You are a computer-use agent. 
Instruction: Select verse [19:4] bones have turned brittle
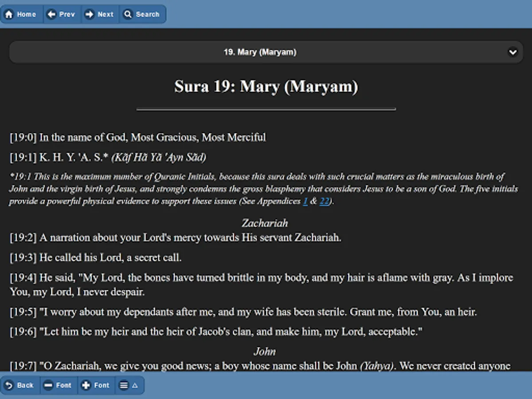point(262,285)
